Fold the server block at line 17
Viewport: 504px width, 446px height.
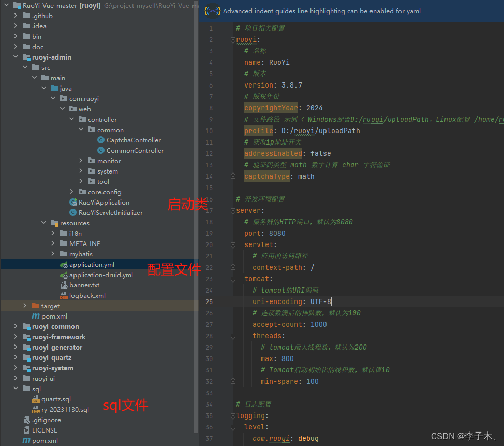coord(233,210)
